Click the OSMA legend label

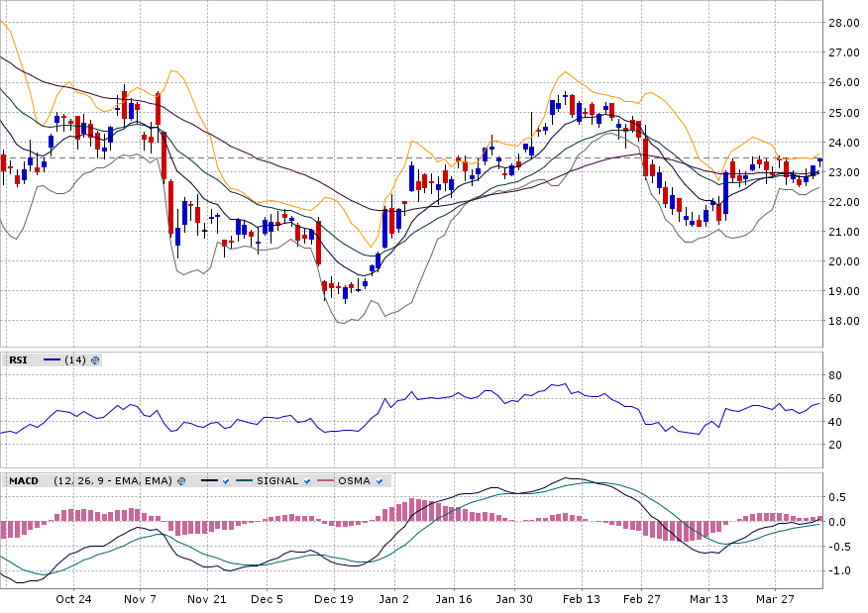pos(355,481)
